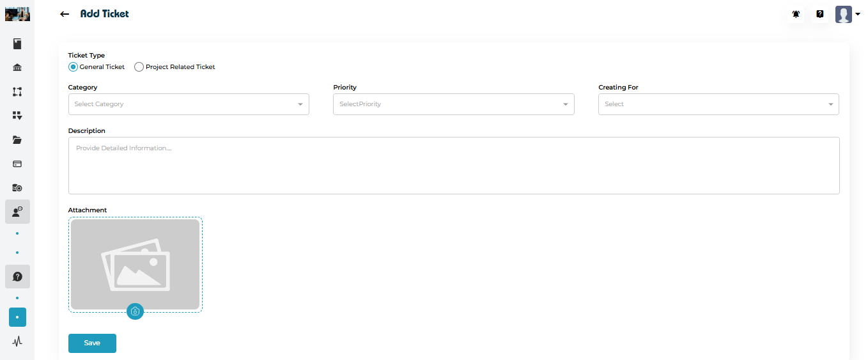Screen dimensions: 868x360
Task: Click the credit card icon in sidebar
Action: 17,164
